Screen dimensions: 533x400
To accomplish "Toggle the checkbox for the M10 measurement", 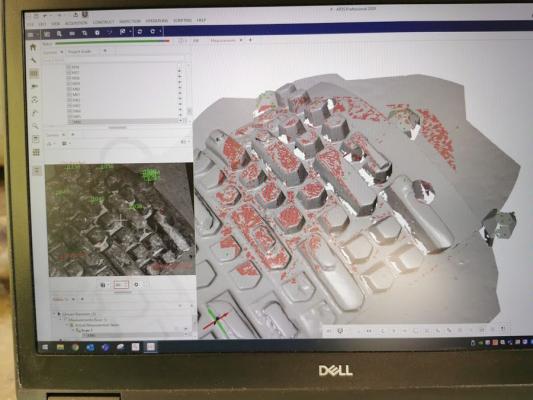I will [x=69, y=89].
